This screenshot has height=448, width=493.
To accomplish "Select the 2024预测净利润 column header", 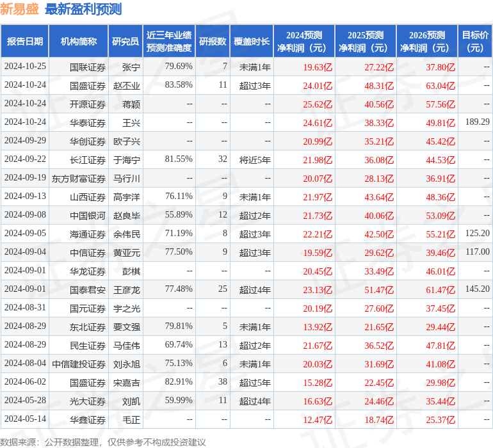I will point(304,41).
